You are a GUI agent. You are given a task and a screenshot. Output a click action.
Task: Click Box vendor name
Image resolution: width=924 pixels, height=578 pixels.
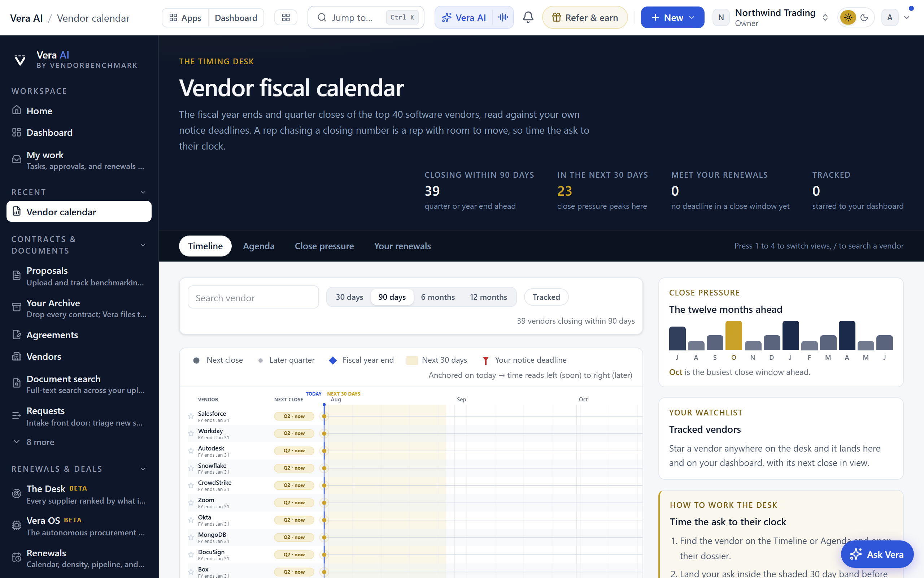[x=203, y=569]
